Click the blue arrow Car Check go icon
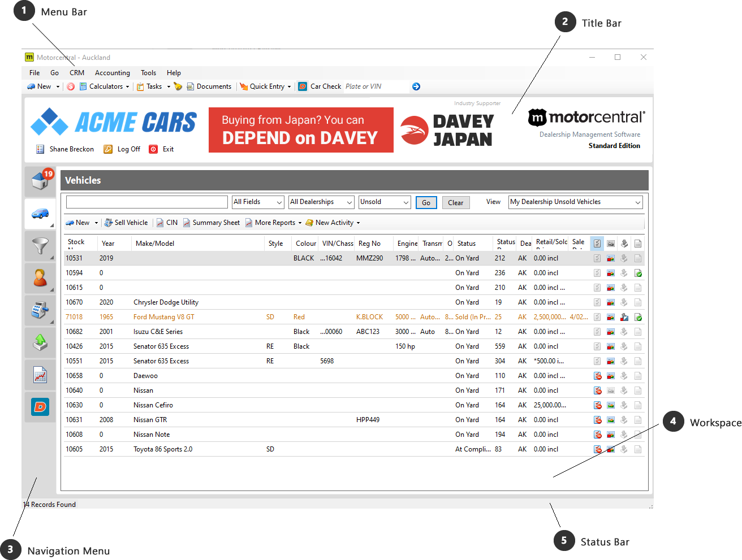 416,86
